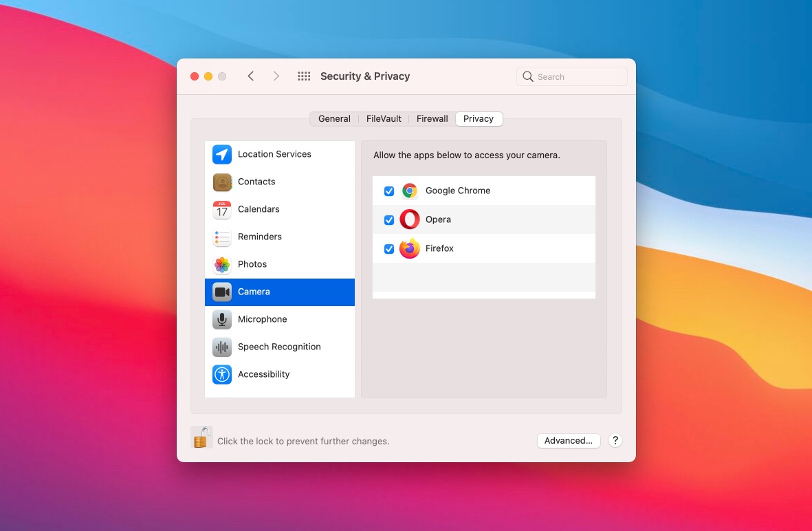Select the Photos label in list
Image resolution: width=812 pixels, height=531 pixels.
[252, 263]
